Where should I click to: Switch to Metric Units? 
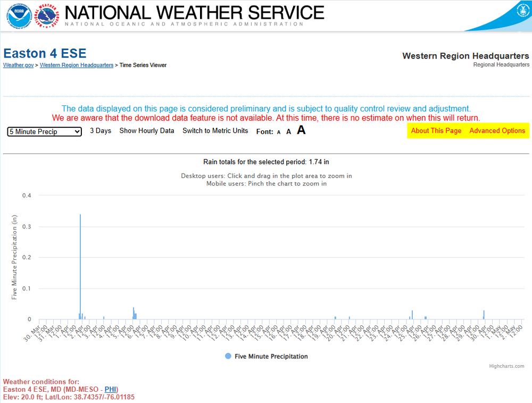pyautogui.click(x=215, y=130)
